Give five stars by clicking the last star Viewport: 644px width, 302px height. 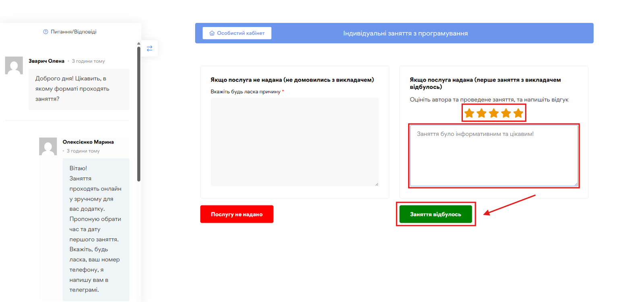518,113
